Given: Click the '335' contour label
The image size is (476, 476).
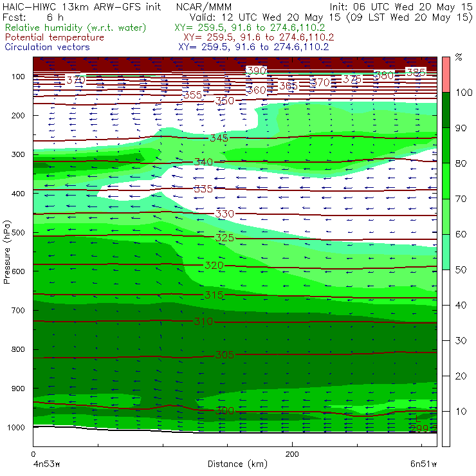Looking at the screenshot, I should tap(204, 189).
